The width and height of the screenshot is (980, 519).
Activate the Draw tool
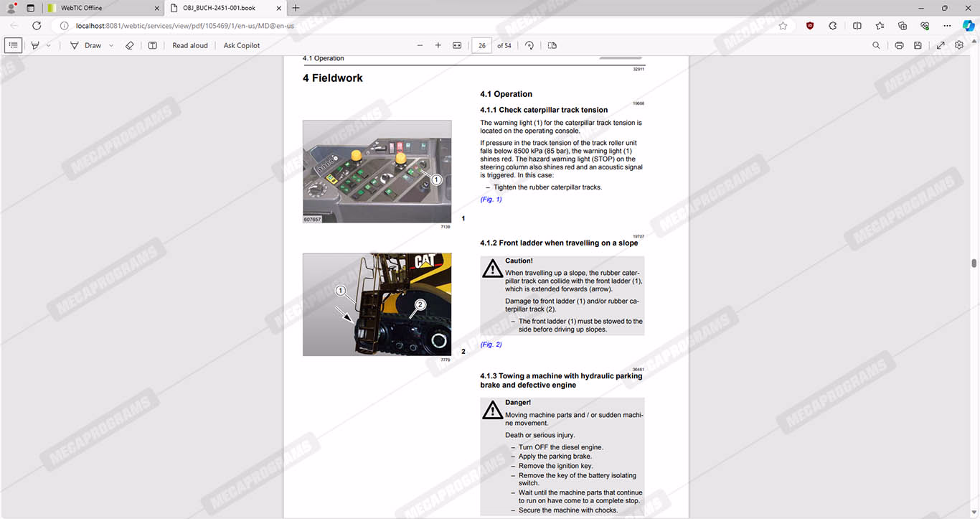[x=85, y=45]
